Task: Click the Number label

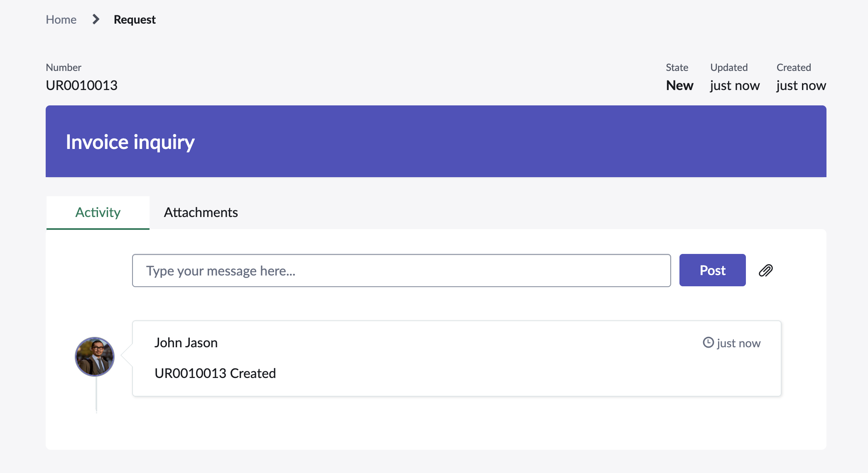Action: 64,67
